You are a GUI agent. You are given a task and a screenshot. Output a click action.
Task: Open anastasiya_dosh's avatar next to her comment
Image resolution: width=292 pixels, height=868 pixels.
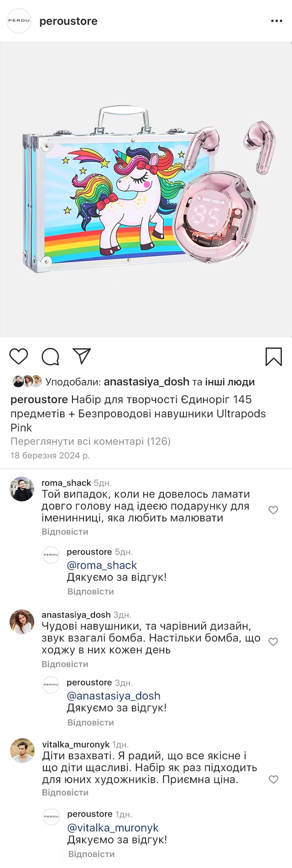22,621
